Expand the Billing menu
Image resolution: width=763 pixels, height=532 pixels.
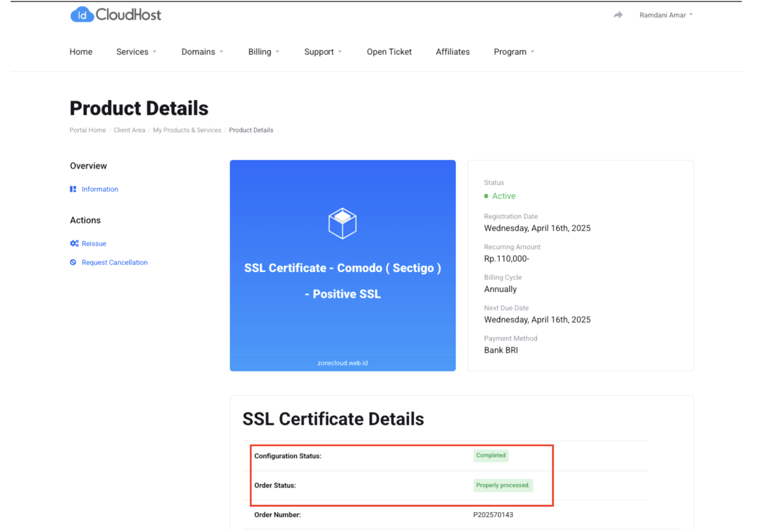[x=264, y=52]
